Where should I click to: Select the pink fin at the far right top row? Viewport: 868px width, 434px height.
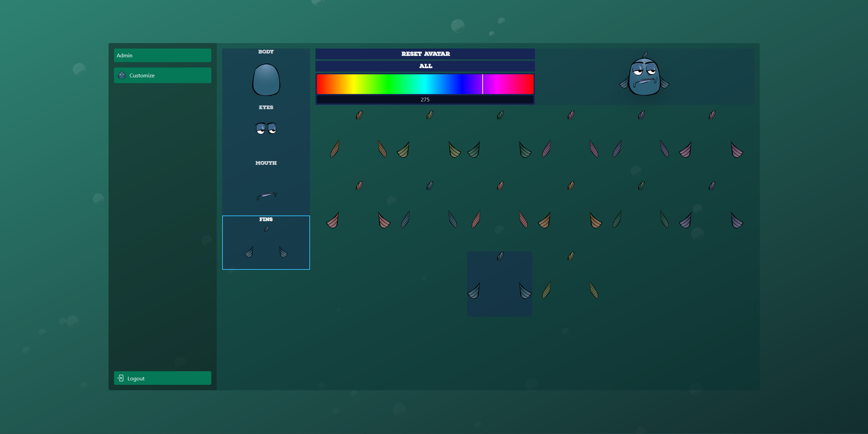pos(712,115)
